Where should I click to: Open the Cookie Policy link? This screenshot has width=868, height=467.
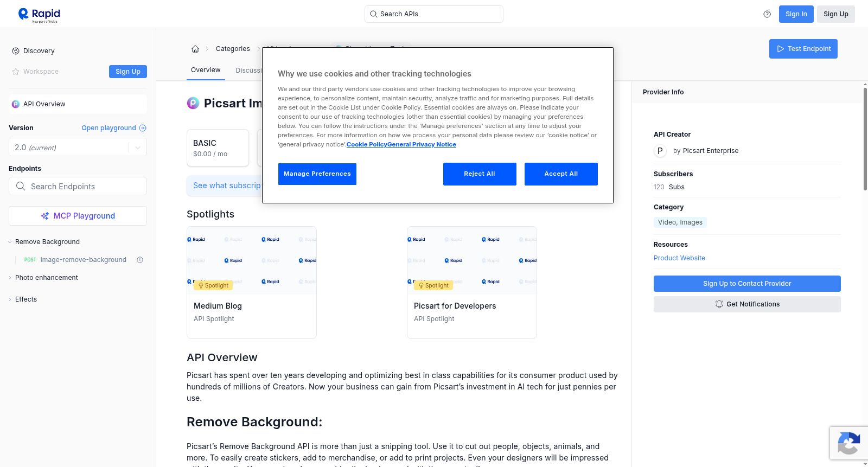[x=367, y=145]
